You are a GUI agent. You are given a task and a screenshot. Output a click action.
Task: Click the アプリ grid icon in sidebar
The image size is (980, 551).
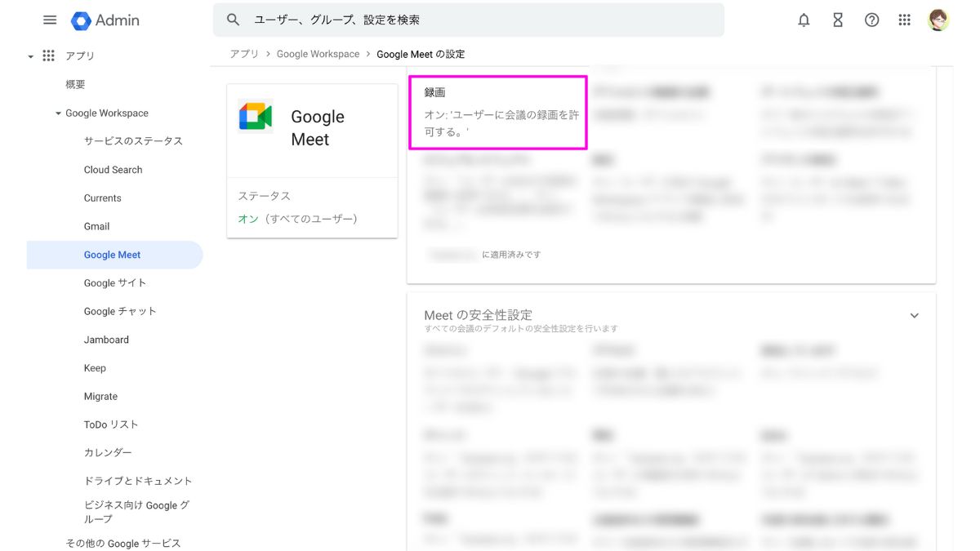point(48,56)
